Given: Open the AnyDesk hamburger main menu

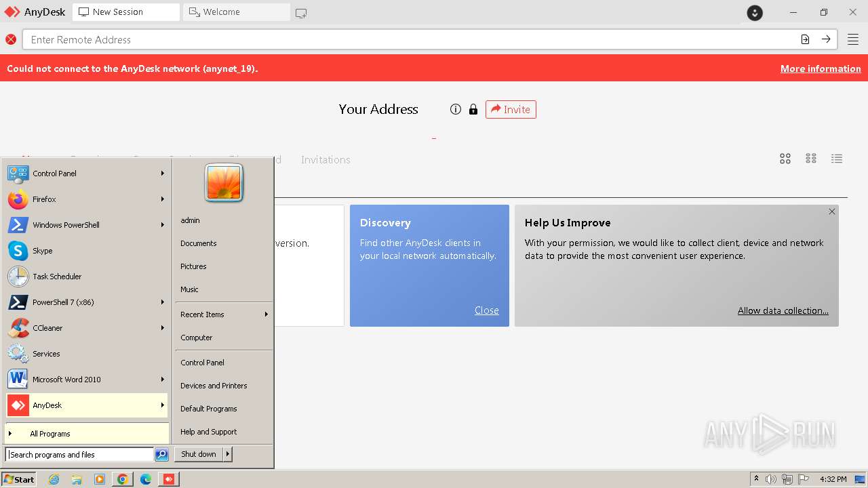Looking at the screenshot, I should tap(852, 39).
